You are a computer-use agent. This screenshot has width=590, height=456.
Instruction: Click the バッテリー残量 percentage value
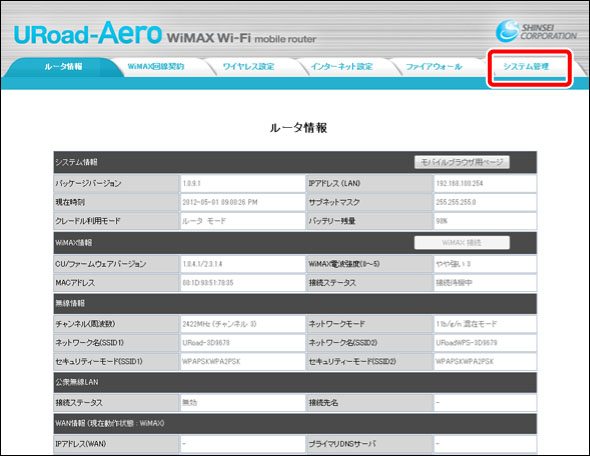click(x=442, y=221)
